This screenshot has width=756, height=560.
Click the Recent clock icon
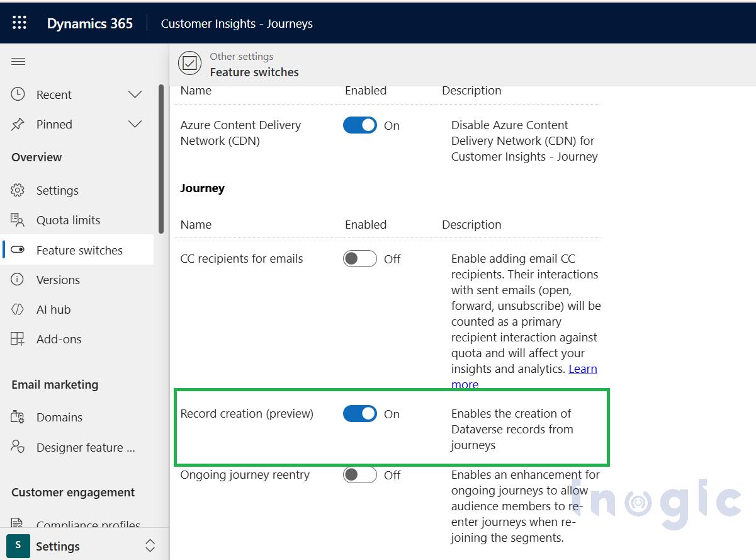(x=18, y=94)
